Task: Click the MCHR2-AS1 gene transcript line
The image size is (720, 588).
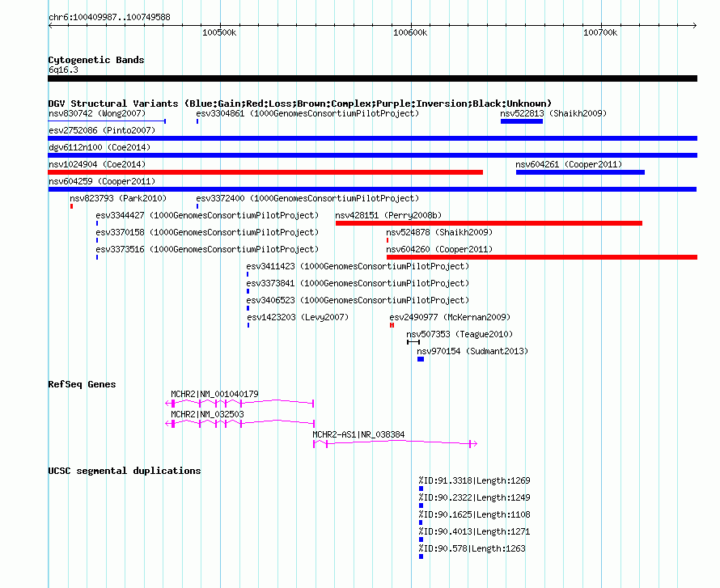Action: (396, 443)
